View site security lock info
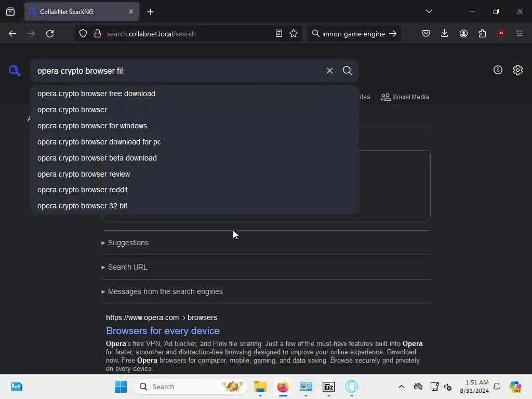This screenshot has width=532, height=399. click(97, 34)
